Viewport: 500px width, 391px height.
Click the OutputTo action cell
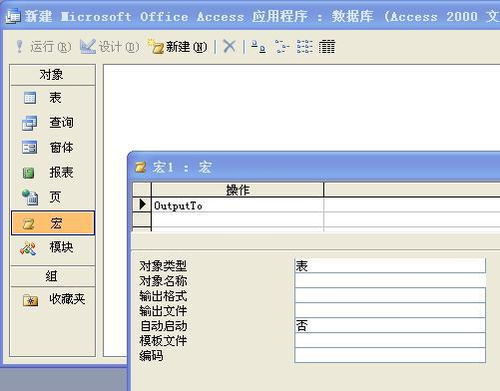237,205
